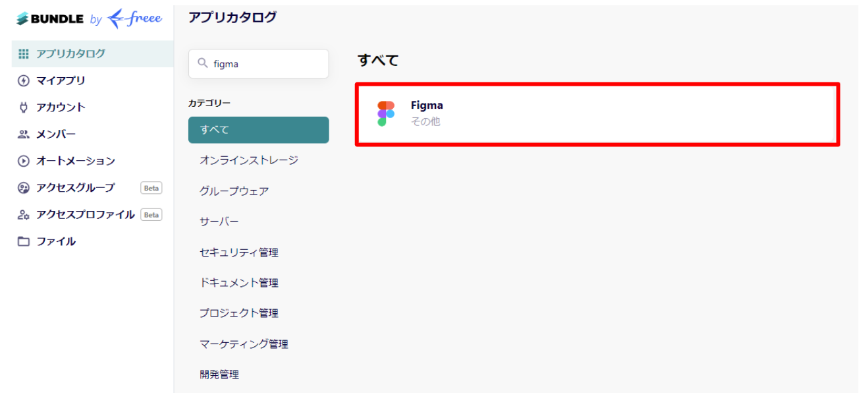Click the search field containing figma

(x=258, y=64)
